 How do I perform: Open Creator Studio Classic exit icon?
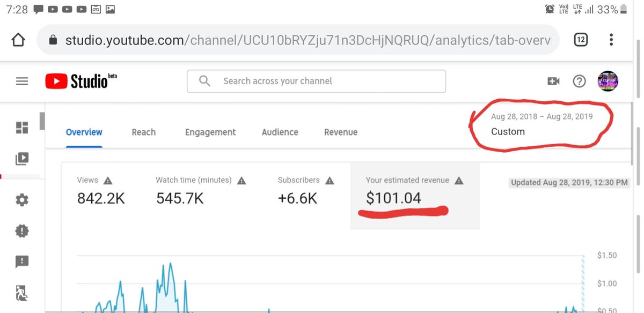[22, 293]
